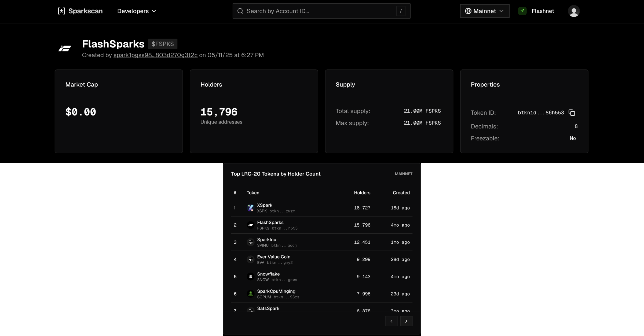This screenshot has width=644, height=336.
Task: Expand the Mainnet network selector
Action: point(485,11)
